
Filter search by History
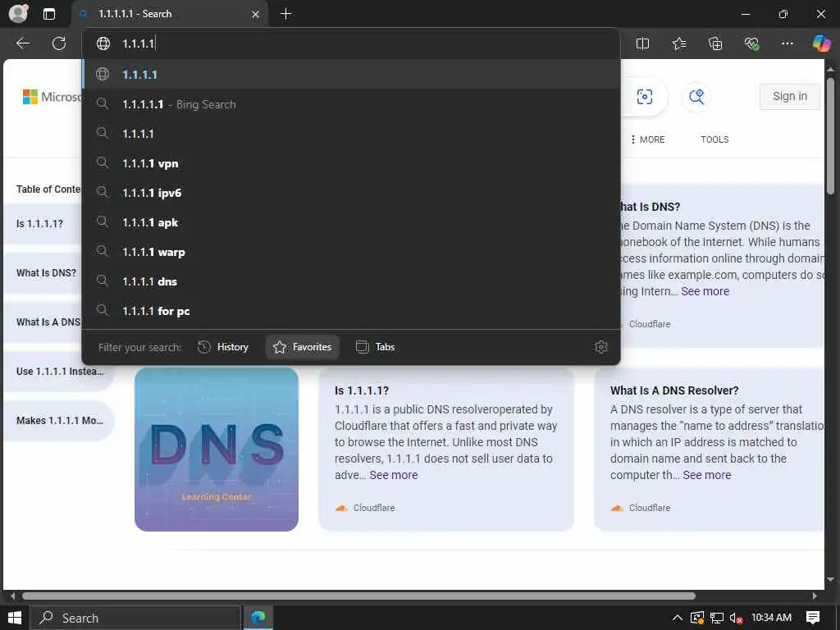click(223, 347)
